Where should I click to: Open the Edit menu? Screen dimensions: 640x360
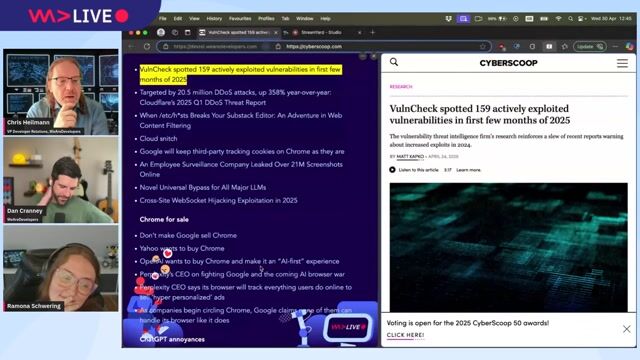click(178, 19)
